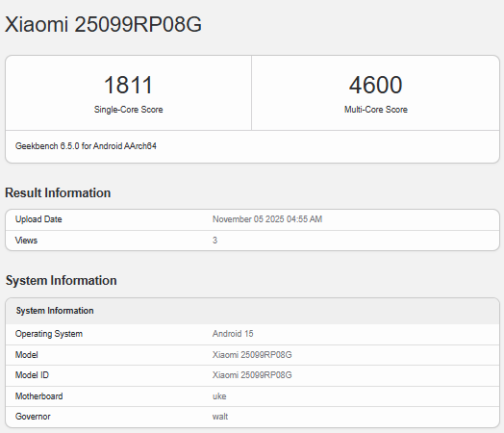Image resolution: width=504 pixels, height=433 pixels.
Task: Click the Operating System label
Action: coord(49,334)
